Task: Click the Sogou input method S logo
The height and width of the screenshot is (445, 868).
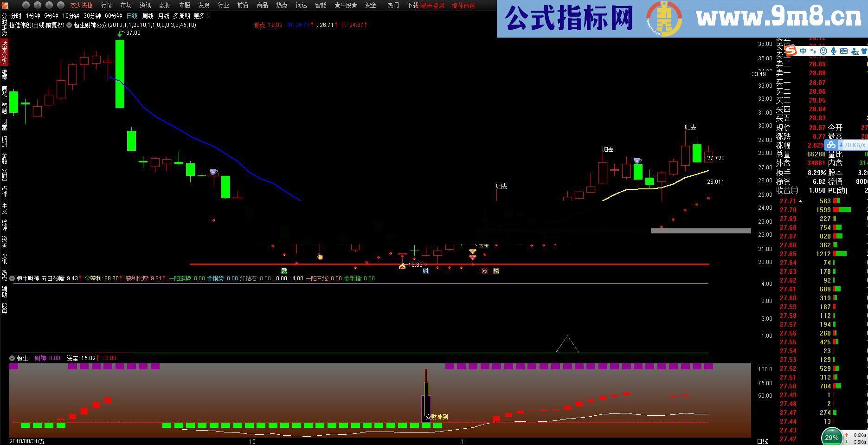Action: 791,51
